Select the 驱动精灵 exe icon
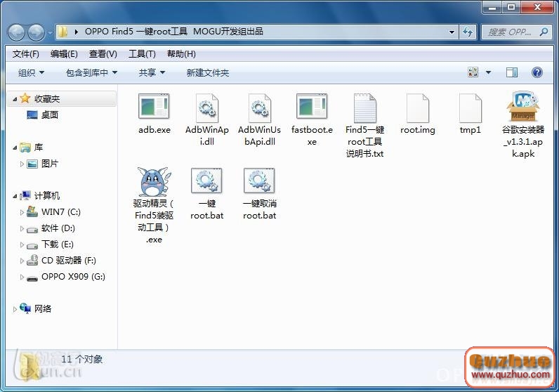The image size is (559, 392). click(x=154, y=182)
